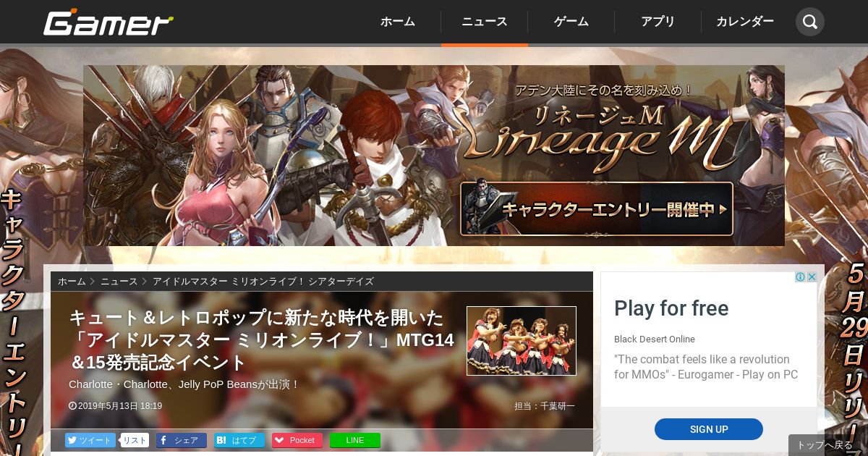Click the Twitter リスト count bubble
Screen dimensions: 868x456
coord(135,440)
